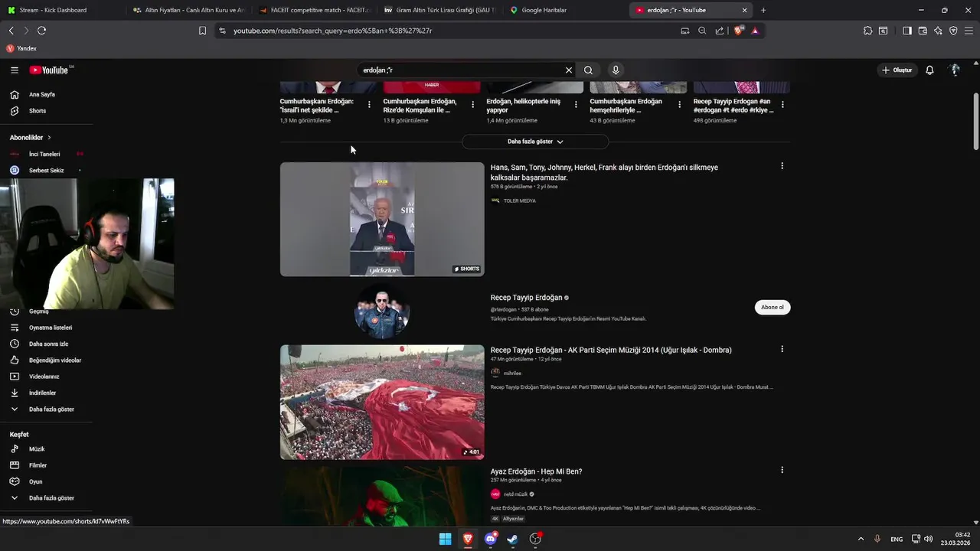Open the browser main menu icon
The width and height of the screenshot is (980, 551).
[969, 31]
